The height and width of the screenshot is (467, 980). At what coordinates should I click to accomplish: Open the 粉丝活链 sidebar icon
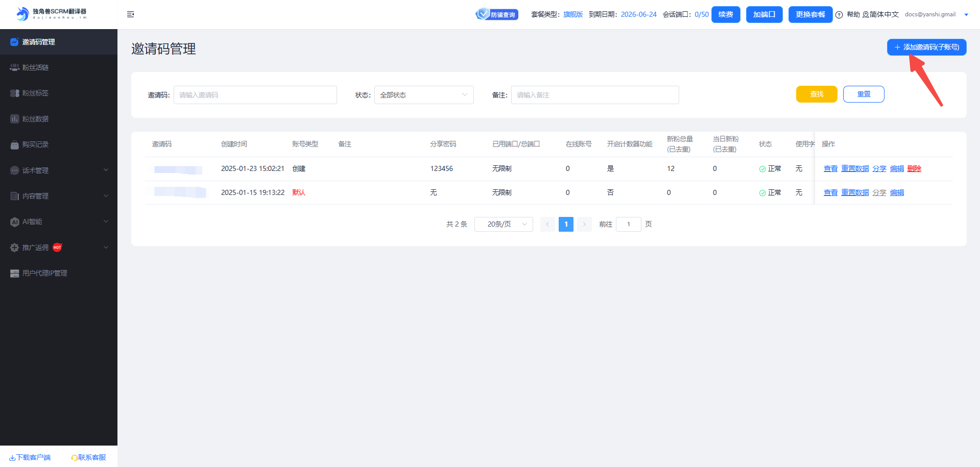[15, 67]
